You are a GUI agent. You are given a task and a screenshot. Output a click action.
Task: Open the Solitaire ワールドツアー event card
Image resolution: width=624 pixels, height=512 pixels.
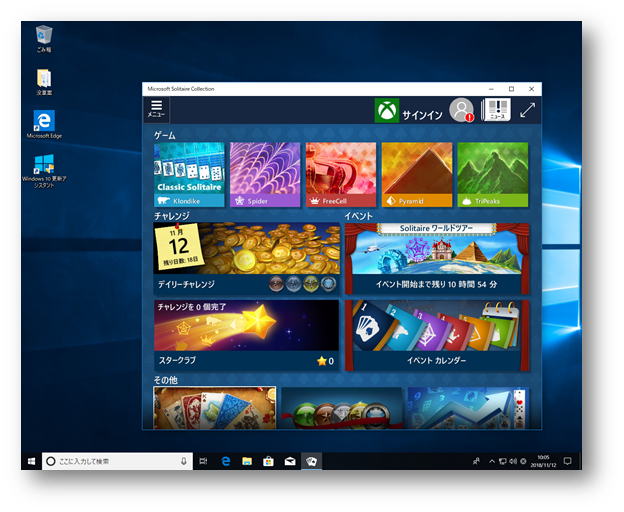[x=437, y=259]
